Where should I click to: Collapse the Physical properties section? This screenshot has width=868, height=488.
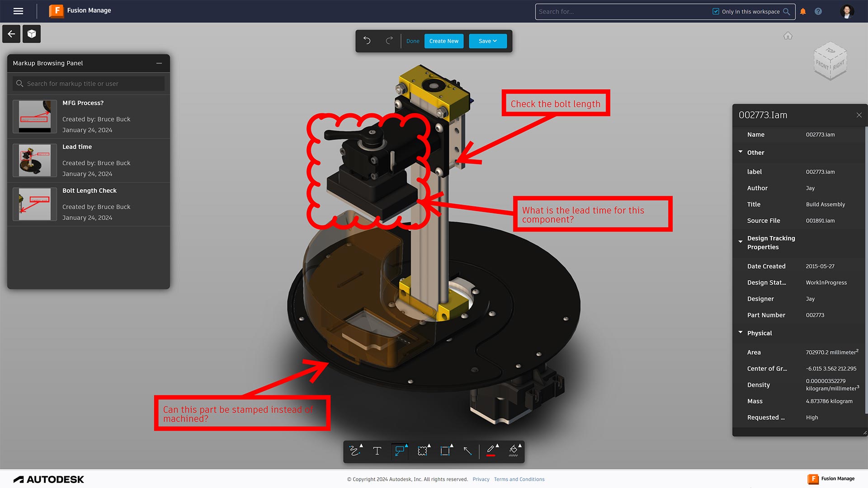coord(741,333)
